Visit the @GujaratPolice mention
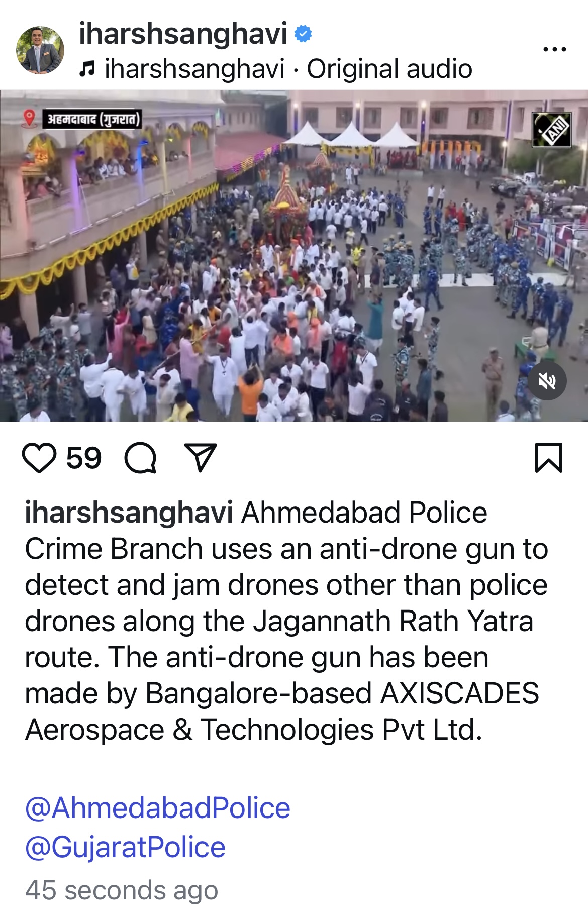This screenshot has height=917, width=588. (x=125, y=847)
